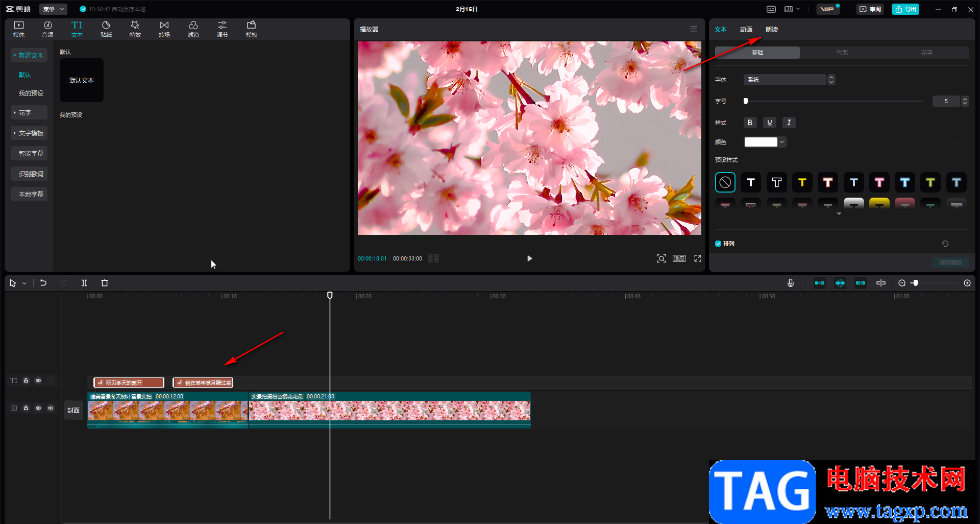Select the 花字 sub-tab in properties panel
The height and width of the screenshot is (524, 980).
[927, 53]
